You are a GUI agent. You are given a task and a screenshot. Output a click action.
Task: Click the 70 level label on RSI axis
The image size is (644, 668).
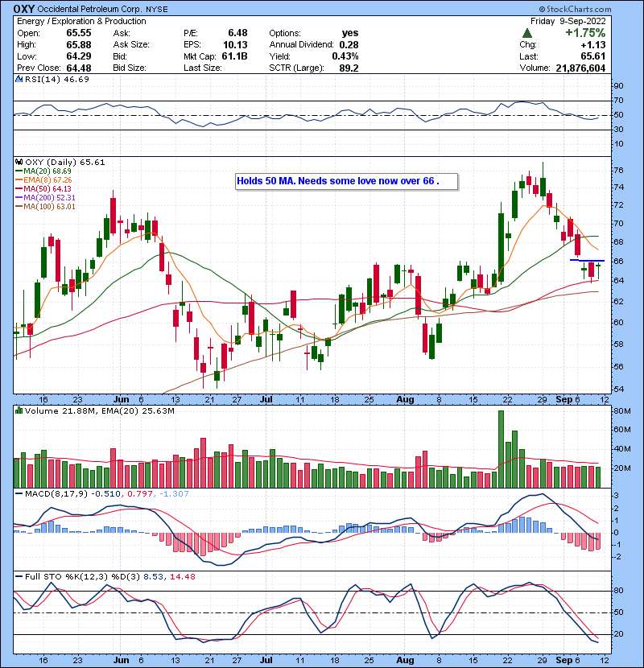tap(618, 101)
